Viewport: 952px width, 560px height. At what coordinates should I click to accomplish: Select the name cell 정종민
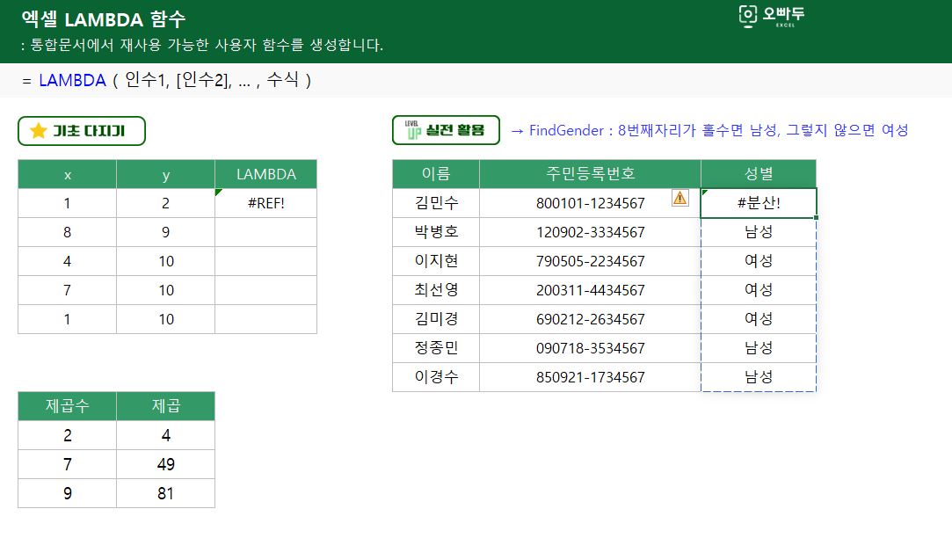coord(436,348)
